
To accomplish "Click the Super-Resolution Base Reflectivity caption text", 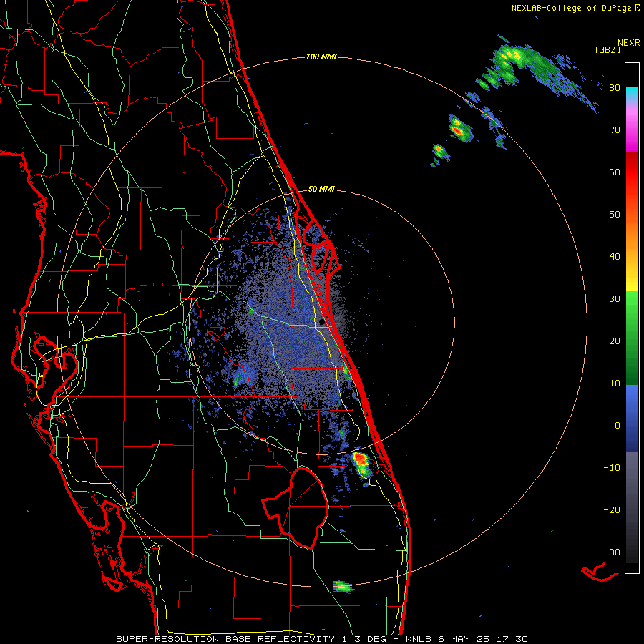I will (x=321, y=639).
